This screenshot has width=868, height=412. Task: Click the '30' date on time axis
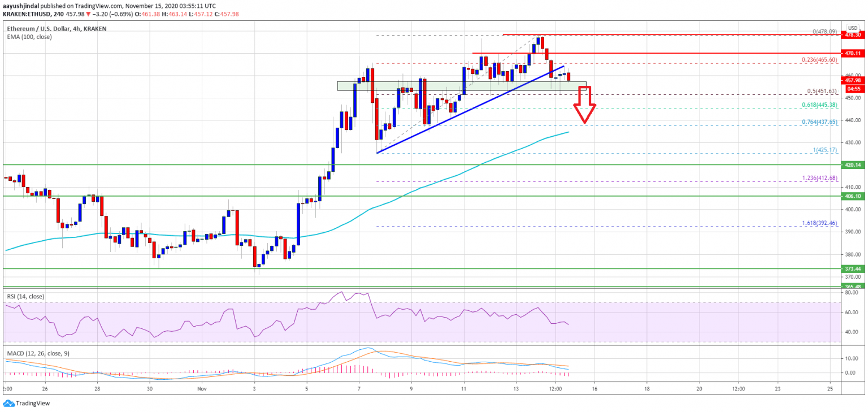[x=150, y=389]
